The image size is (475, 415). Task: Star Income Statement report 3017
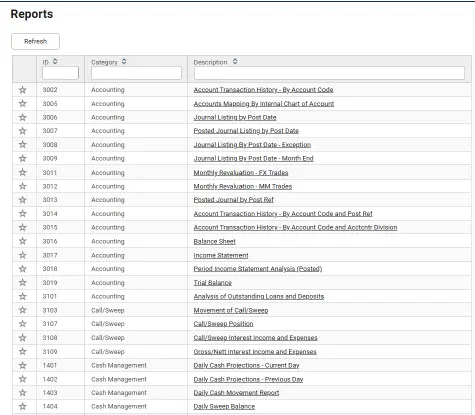tap(23, 255)
